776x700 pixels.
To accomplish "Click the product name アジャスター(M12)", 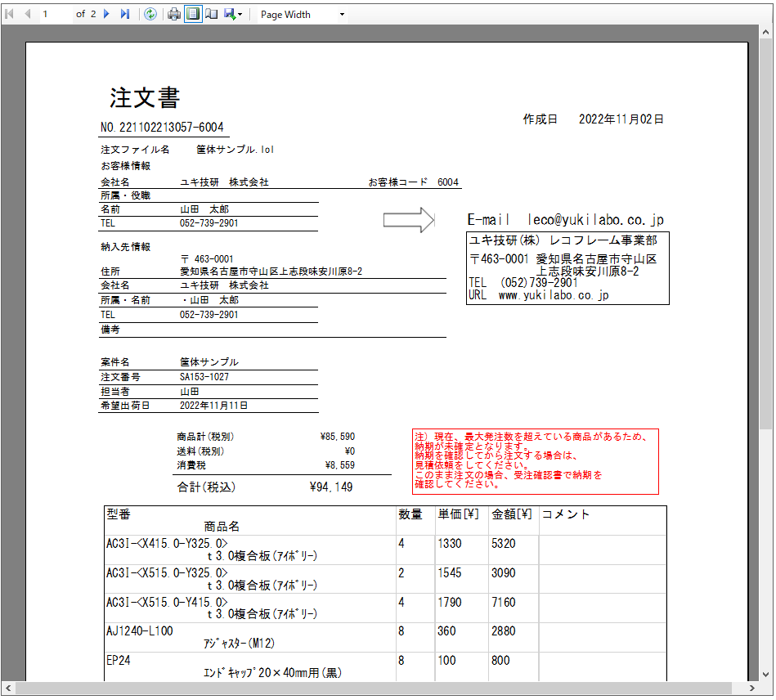I will point(239,643).
